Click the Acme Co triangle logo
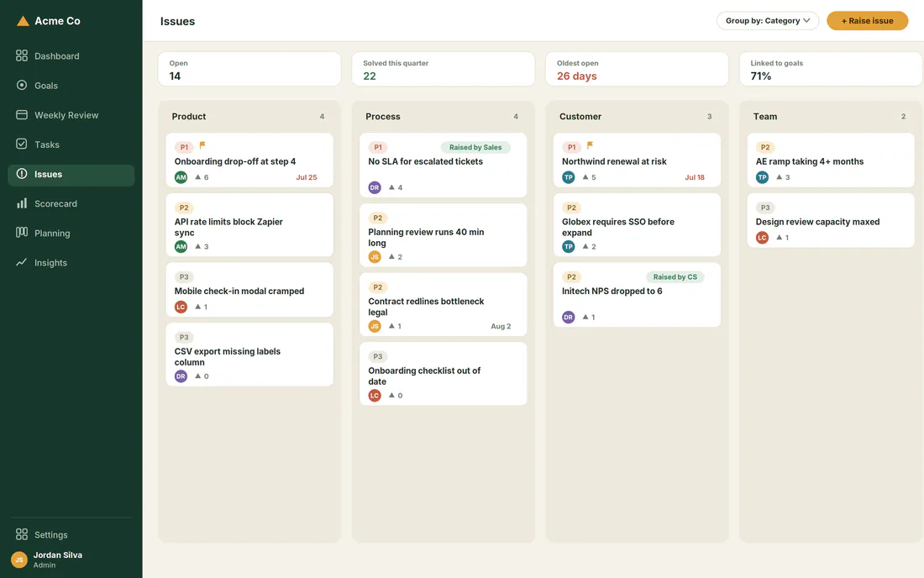 [23, 21]
